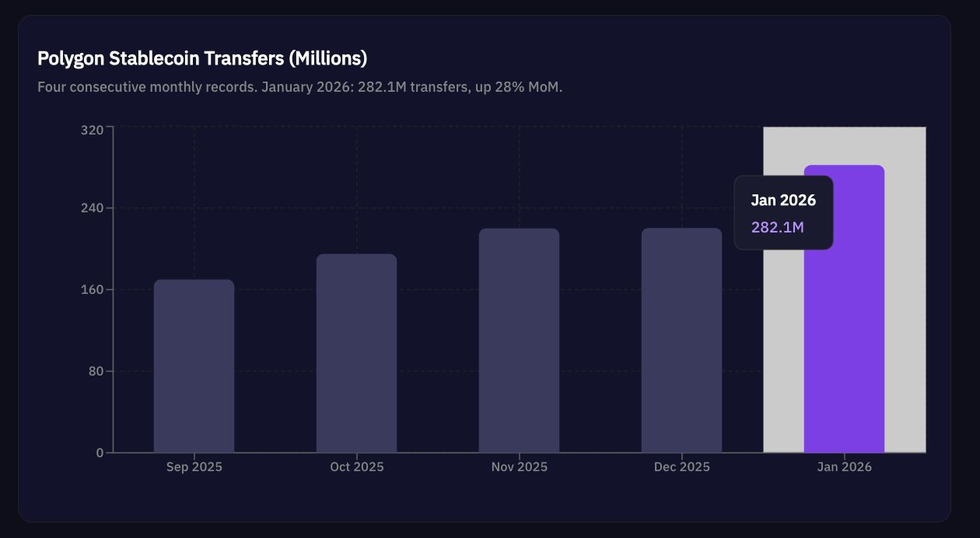Screen dimensions: 980x538
Task: Click the 282.1M value in the tooltip
Action: [776, 227]
